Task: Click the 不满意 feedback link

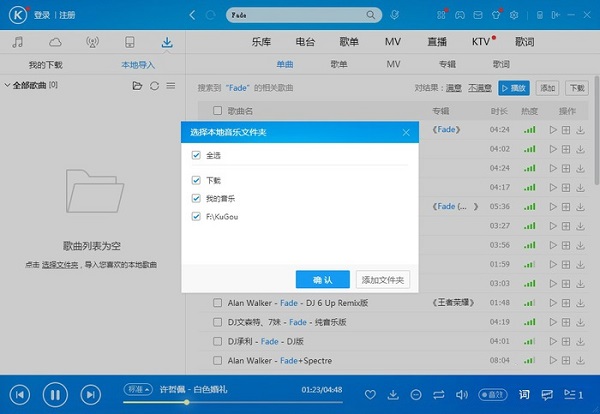Action: [480, 88]
